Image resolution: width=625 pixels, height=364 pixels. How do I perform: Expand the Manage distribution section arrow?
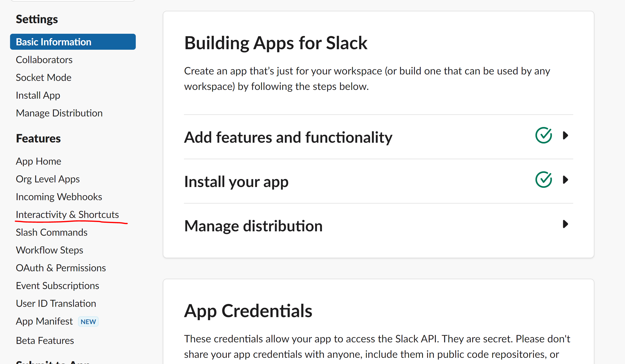[565, 224]
